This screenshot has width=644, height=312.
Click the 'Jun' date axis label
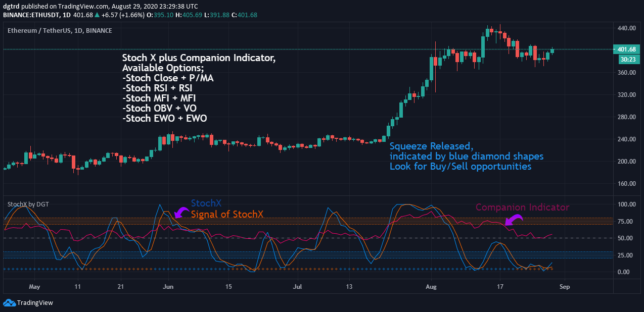(x=168, y=286)
